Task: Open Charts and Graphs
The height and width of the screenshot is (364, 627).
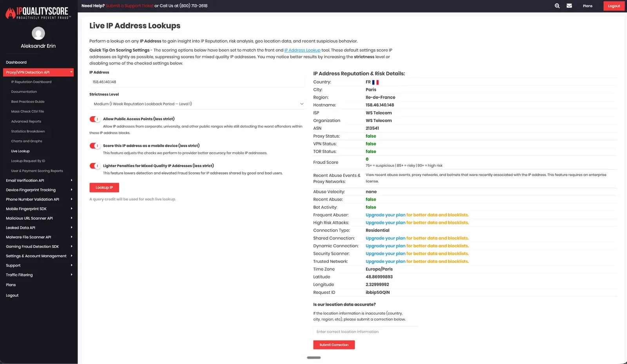Action: [x=27, y=141]
